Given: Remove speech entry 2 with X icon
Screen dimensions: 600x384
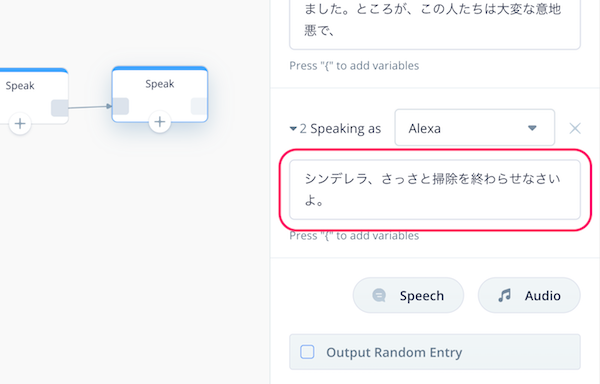Looking at the screenshot, I should (x=575, y=129).
